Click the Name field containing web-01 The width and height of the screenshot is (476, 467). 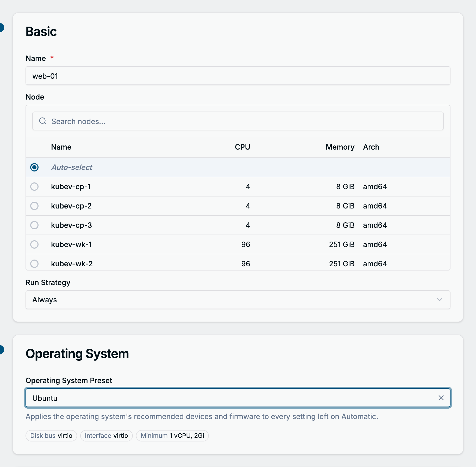[x=238, y=76]
